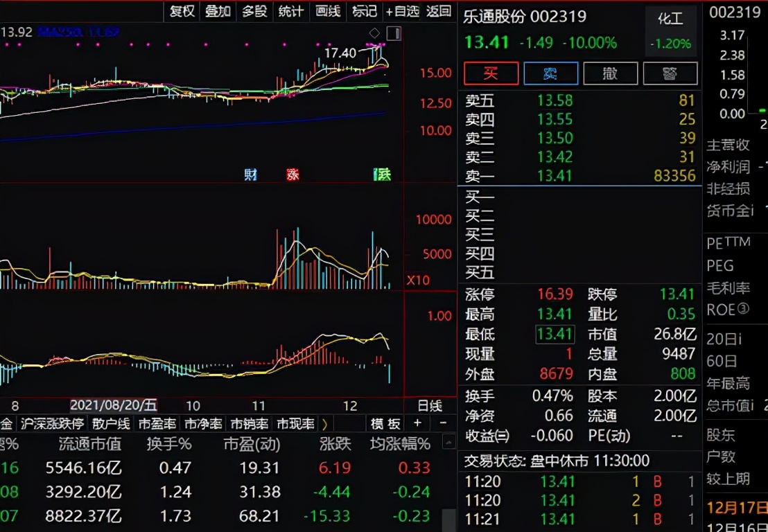Click the red 买 buy button
The width and height of the screenshot is (768, 532).
491,73
